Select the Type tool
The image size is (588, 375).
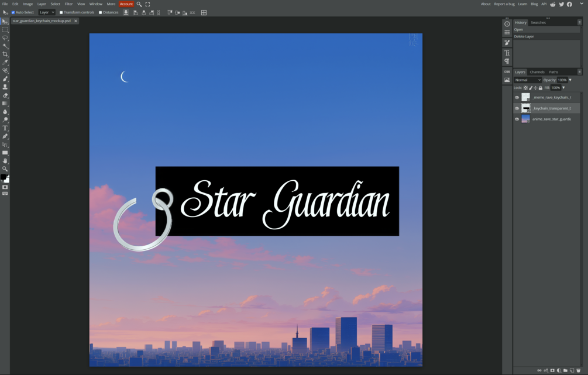click(5, 128)
